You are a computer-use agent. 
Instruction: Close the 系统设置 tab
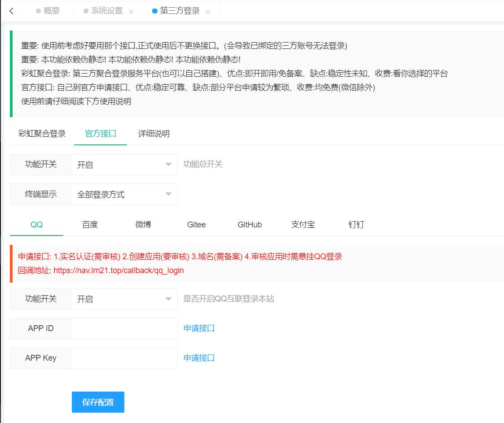[x=131, y=12]
